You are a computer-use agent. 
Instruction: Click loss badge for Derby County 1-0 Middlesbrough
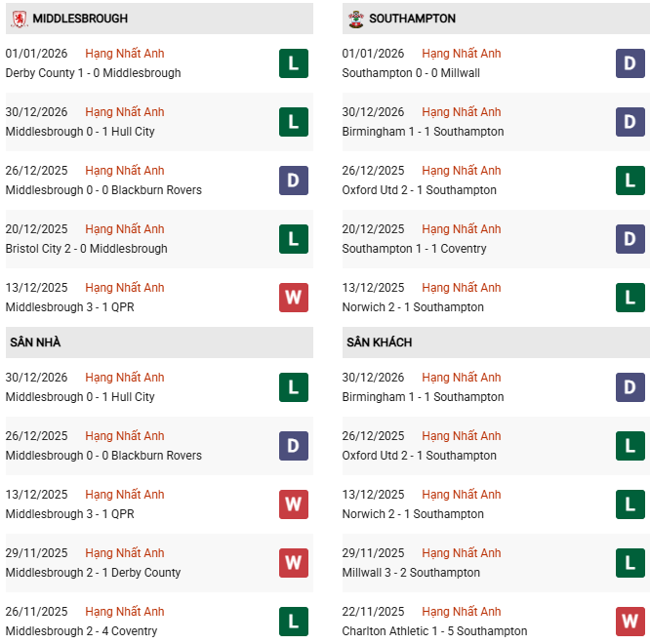click(294, 63)
